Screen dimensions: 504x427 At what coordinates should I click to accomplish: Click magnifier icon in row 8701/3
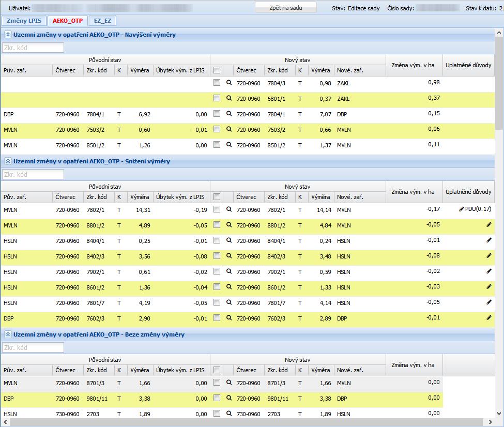click(229, 383)
